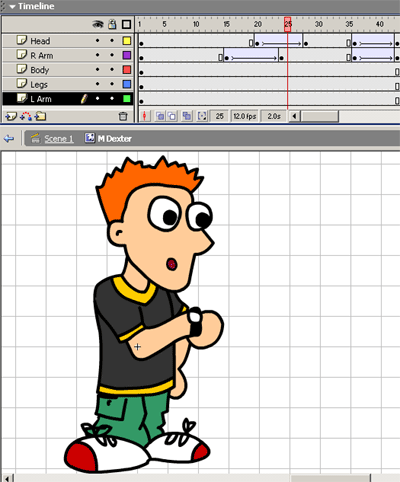
Task: Click the Legs layer page icon
Action: coord(21,83)
